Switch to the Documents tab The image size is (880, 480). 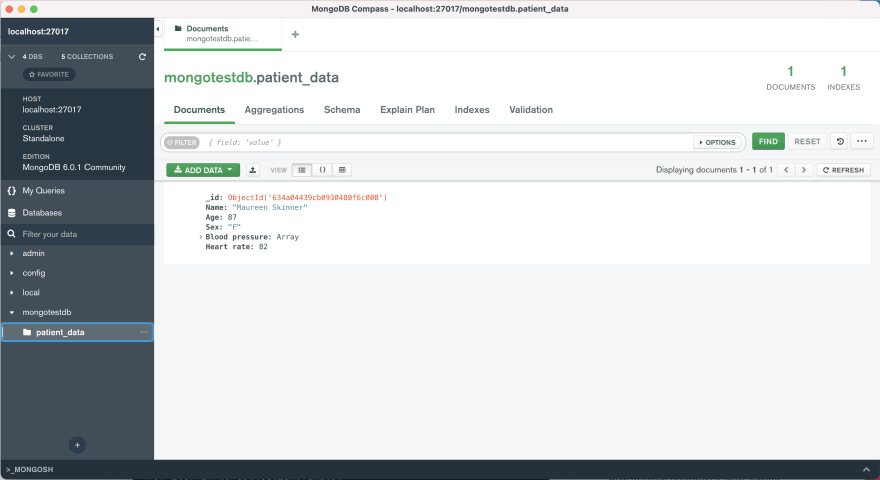(x=199, y=110)
